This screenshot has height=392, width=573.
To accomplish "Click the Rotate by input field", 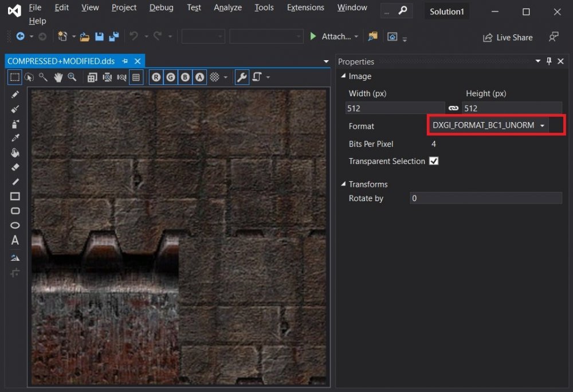I will tap(486, 198).
